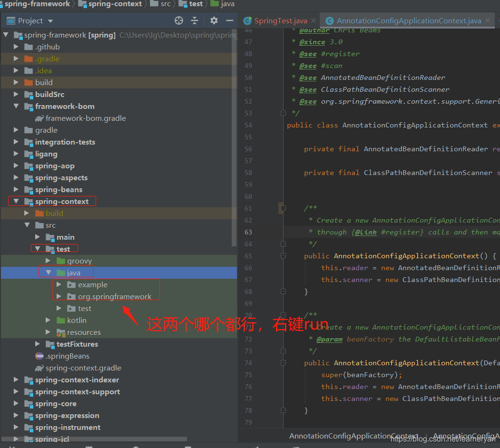Collapse the src folder under spring-context
The image size is (500, 448).
(x=27, y=225)
